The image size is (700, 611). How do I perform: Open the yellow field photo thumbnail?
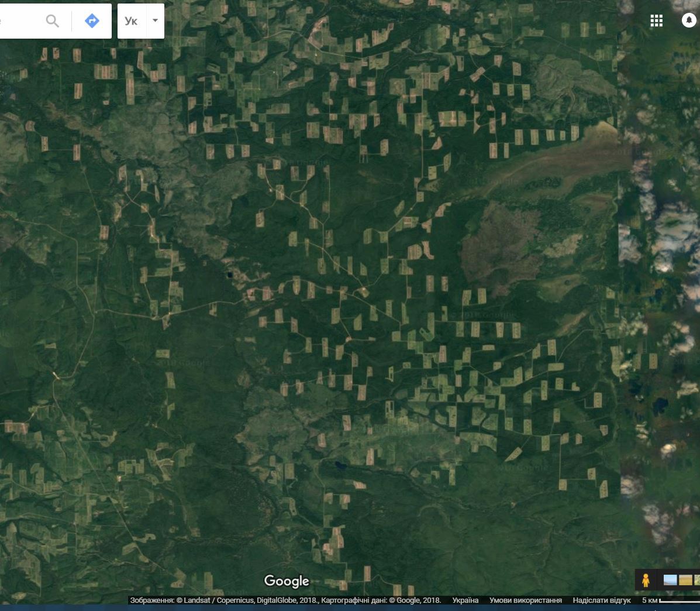coord(685,580)
